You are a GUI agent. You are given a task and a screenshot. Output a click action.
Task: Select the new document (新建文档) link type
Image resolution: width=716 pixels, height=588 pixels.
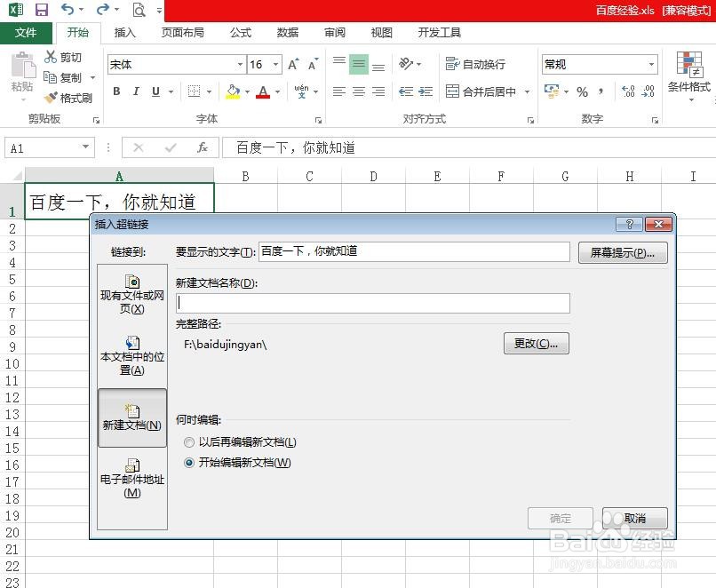coord(132,417)
